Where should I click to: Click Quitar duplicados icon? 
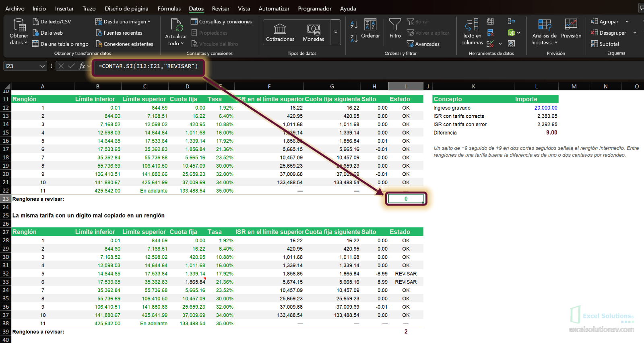[x=490, y=33]
